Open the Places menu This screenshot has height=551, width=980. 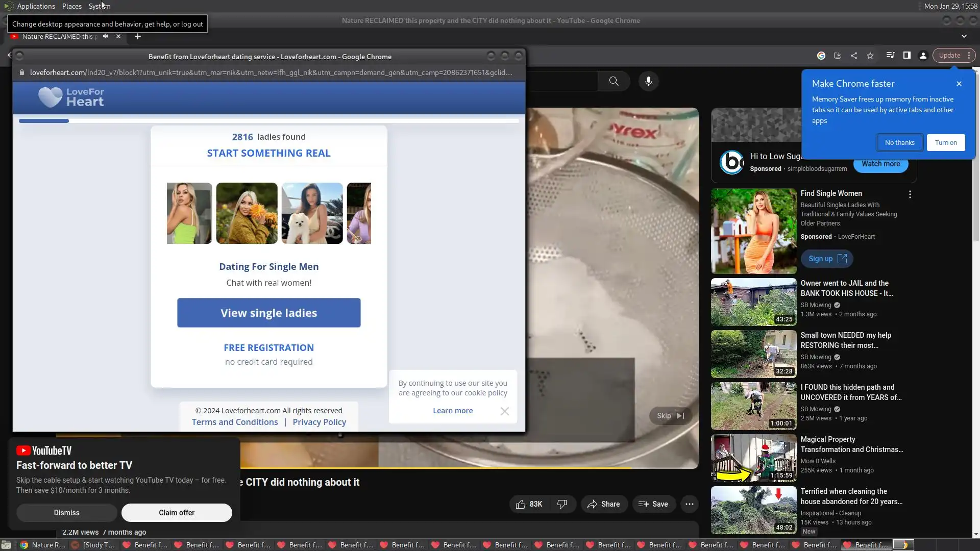(72, 6)
